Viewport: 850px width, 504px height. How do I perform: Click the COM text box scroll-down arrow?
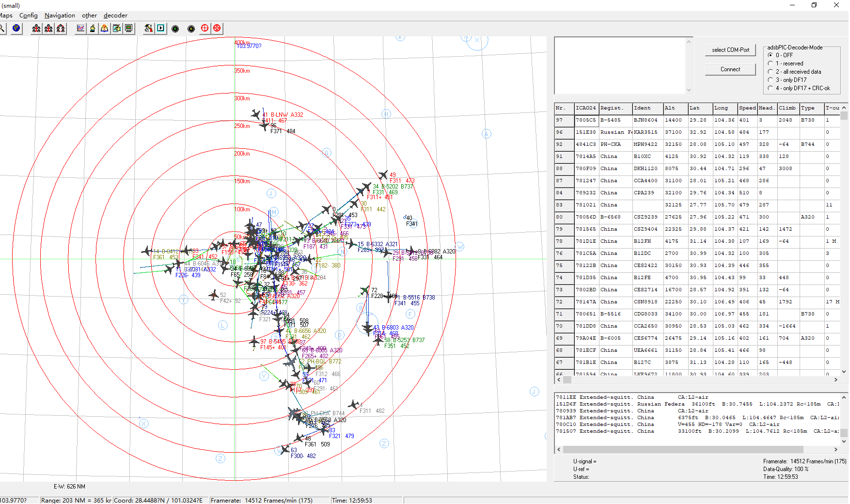689,90
